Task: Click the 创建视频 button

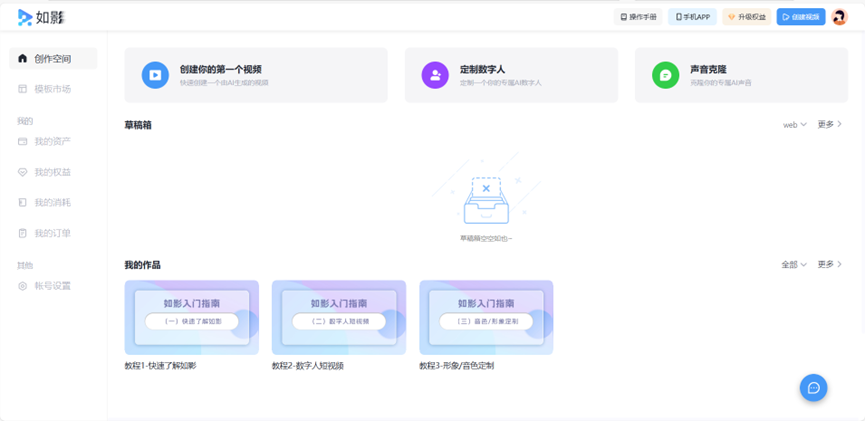Action: (800, 17)
